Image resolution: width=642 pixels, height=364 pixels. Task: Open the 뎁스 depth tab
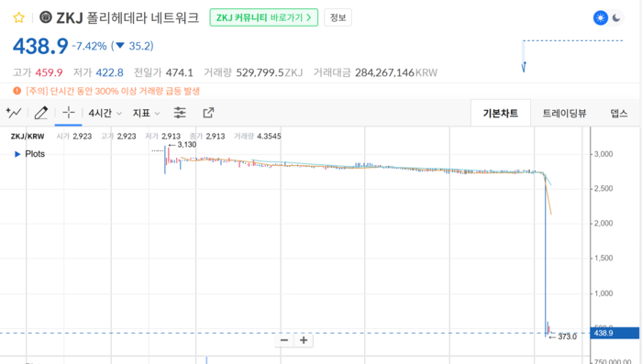[x=619, y=113]
